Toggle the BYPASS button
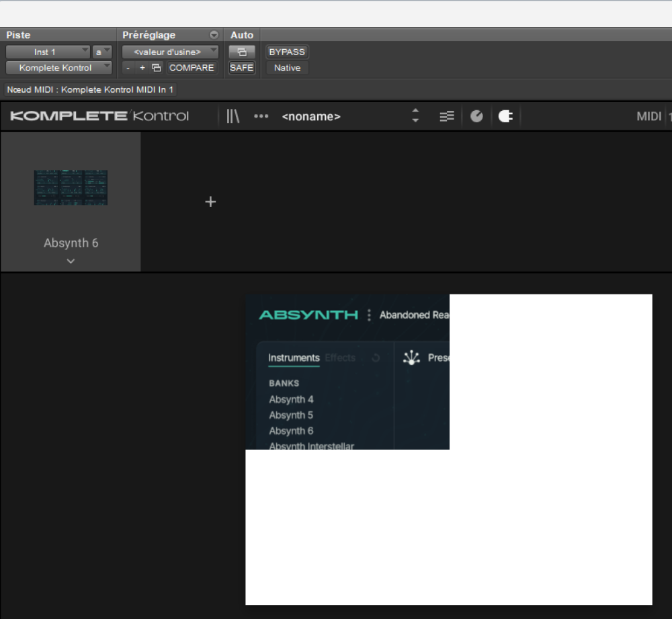Viewport: 672px width, 619px height. 287,52
